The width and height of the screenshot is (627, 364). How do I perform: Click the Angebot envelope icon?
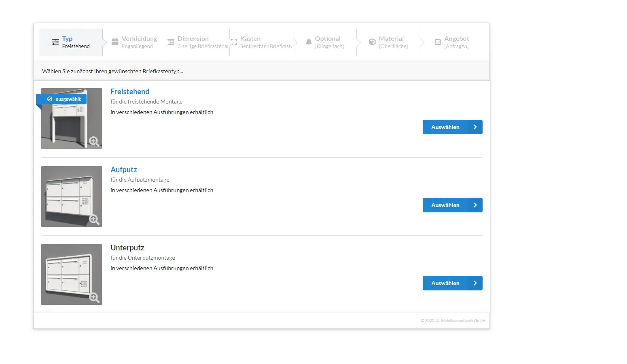click(438, 42)
